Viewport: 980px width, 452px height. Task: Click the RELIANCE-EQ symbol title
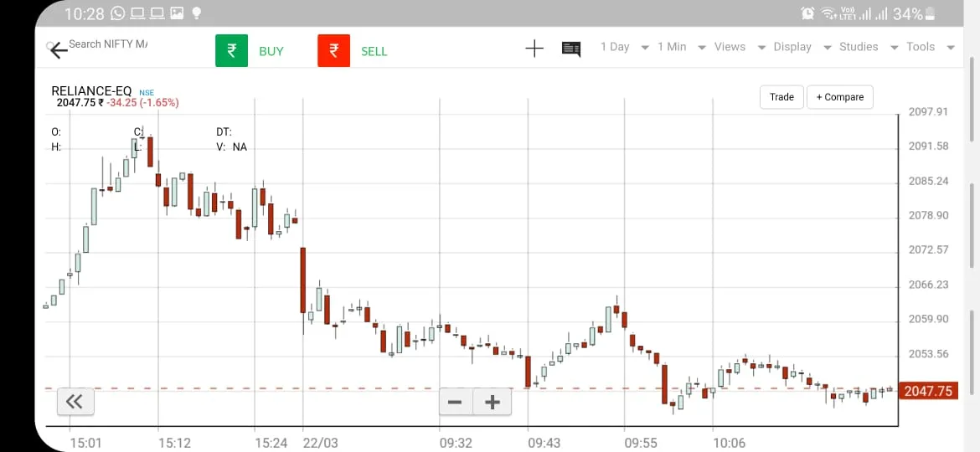point(91,91)
